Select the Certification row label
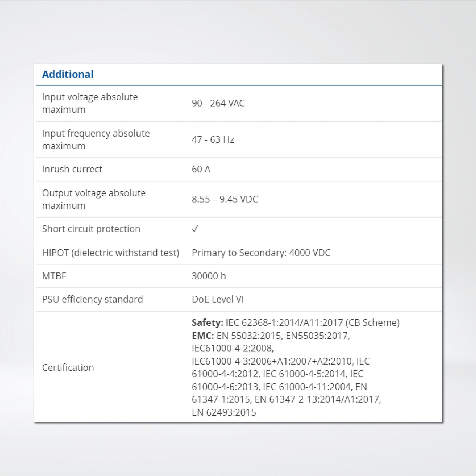 tap(68, 367)
